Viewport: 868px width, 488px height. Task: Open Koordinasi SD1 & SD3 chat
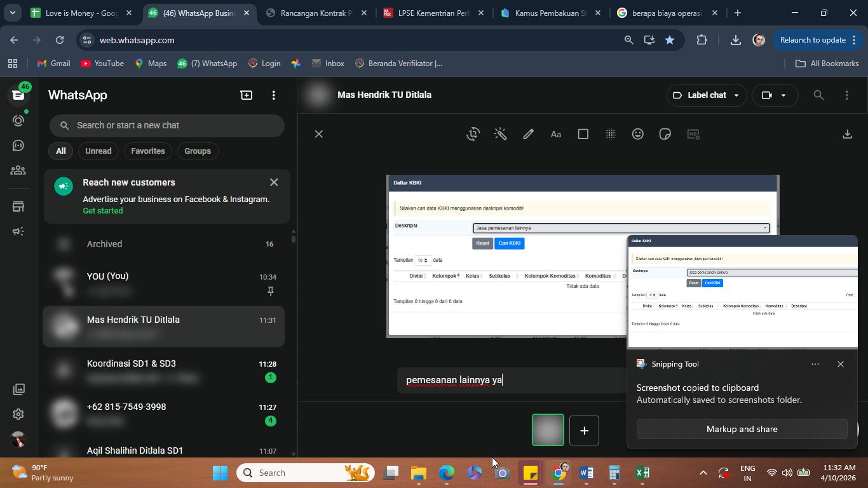tap(164, 370)
